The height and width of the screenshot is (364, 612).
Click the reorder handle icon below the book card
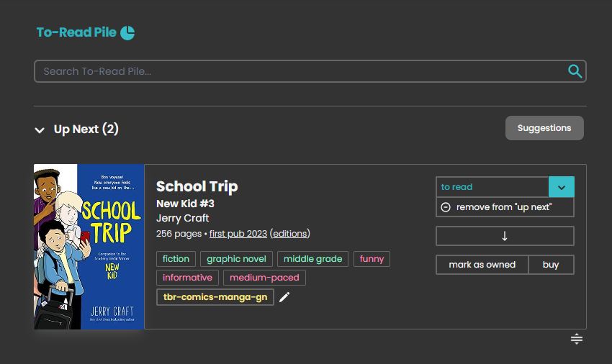(x=576, y=339)
